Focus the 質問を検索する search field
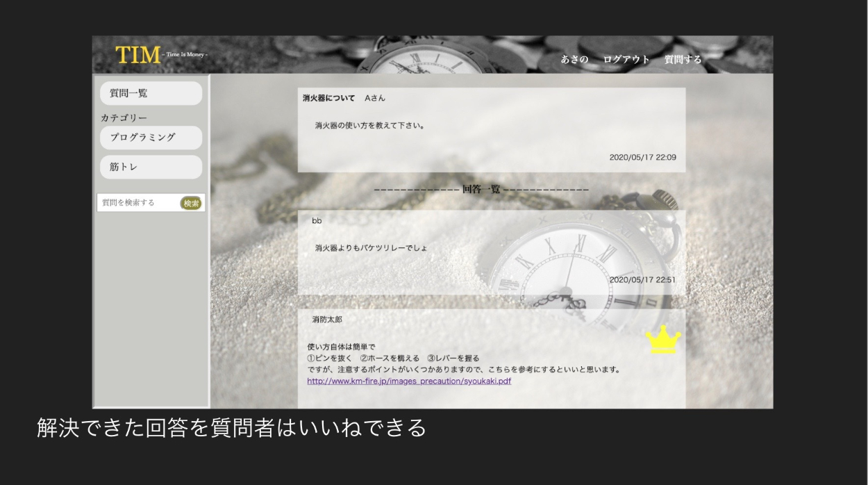The height and width of the screenshot is (485, 868). point(137,203)
